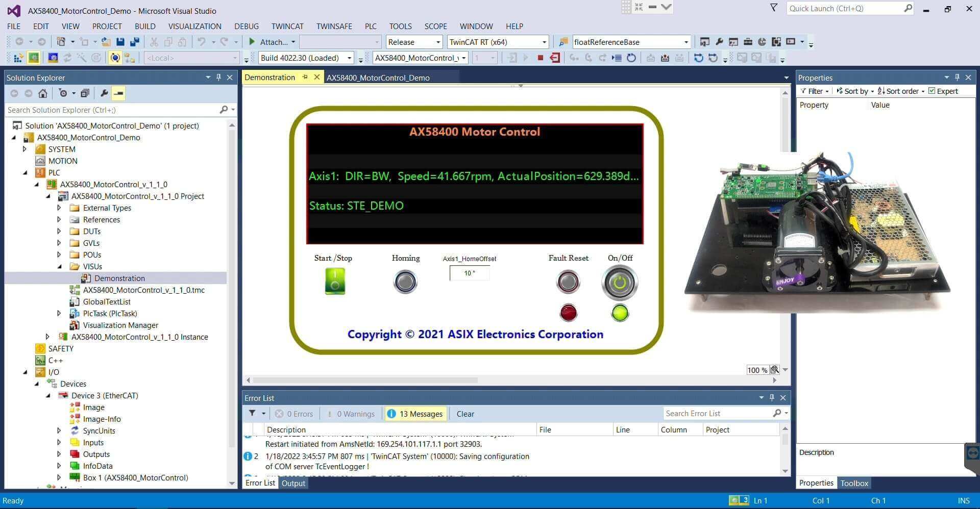Expand the POUs folder in tree

click(59, 254)
